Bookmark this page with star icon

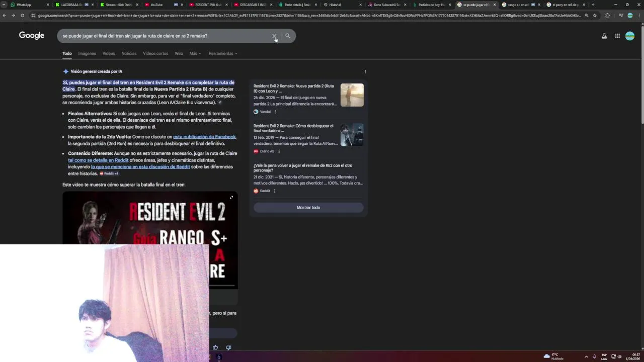(x=595, y=15)
